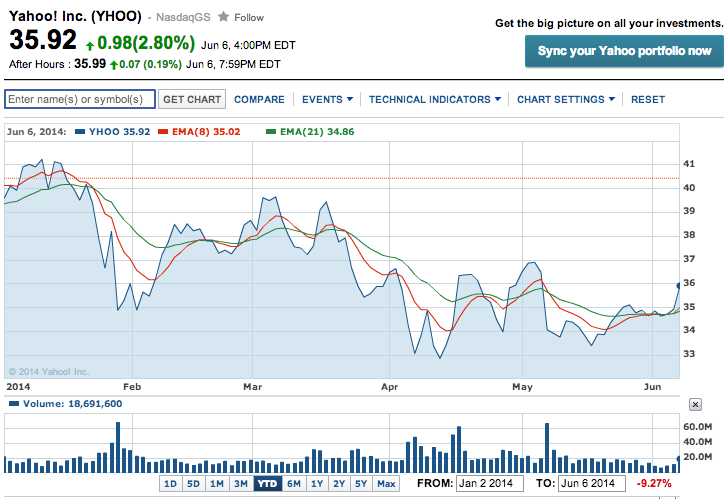The height and width of the screenshot is (499, 727).
Task: Click the Feb label on time axis
Action: tap(132, 387)
